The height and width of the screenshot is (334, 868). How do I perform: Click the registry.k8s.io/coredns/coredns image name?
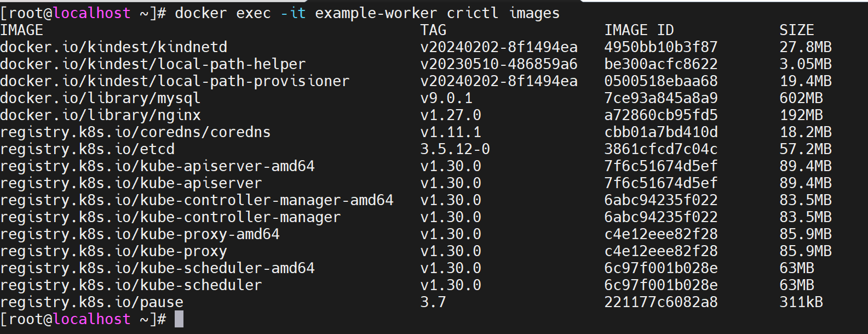[x=135, y=132]
